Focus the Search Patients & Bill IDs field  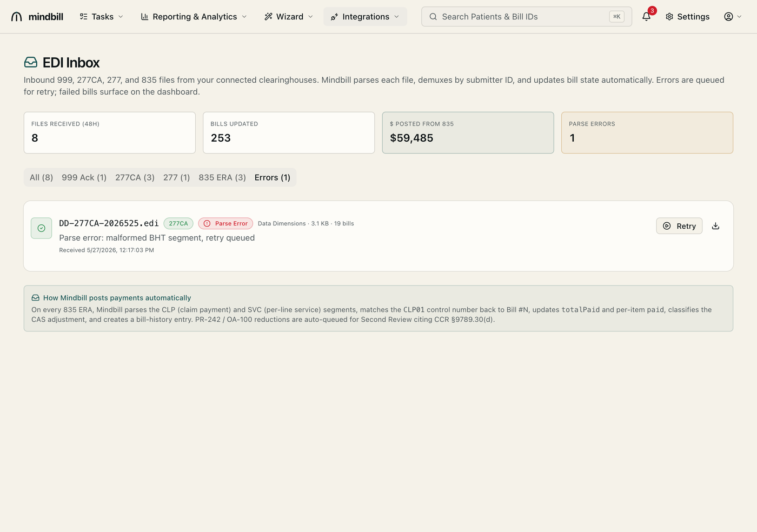point(526,17)
